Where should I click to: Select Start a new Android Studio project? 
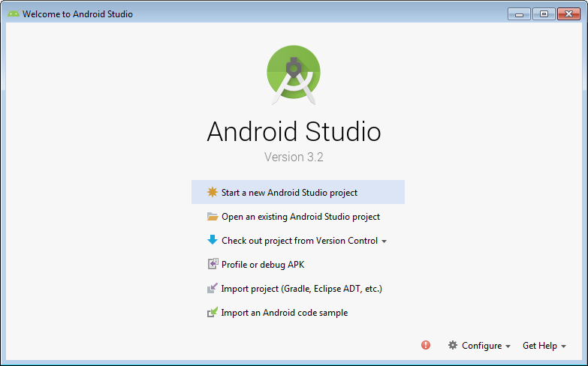coord(289,193)
